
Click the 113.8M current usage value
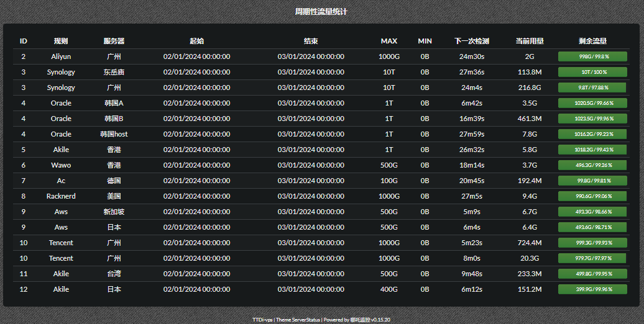[x=530, y=72]
